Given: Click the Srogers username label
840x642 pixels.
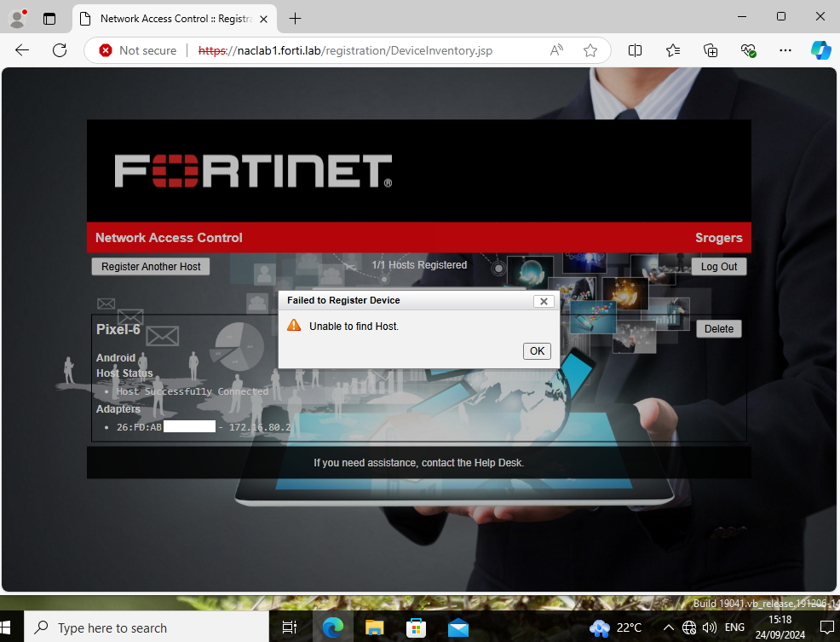Looking at the screenshot, I should (718, 238).
